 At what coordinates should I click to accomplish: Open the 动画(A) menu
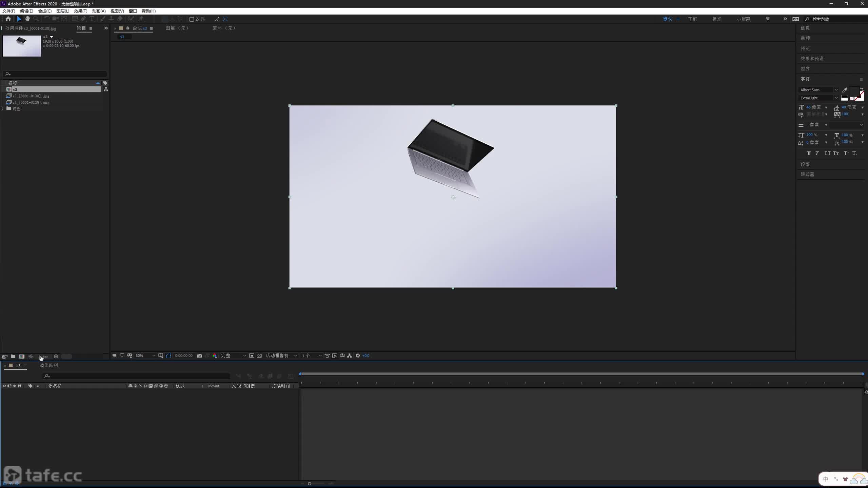(x=99, y=11)
